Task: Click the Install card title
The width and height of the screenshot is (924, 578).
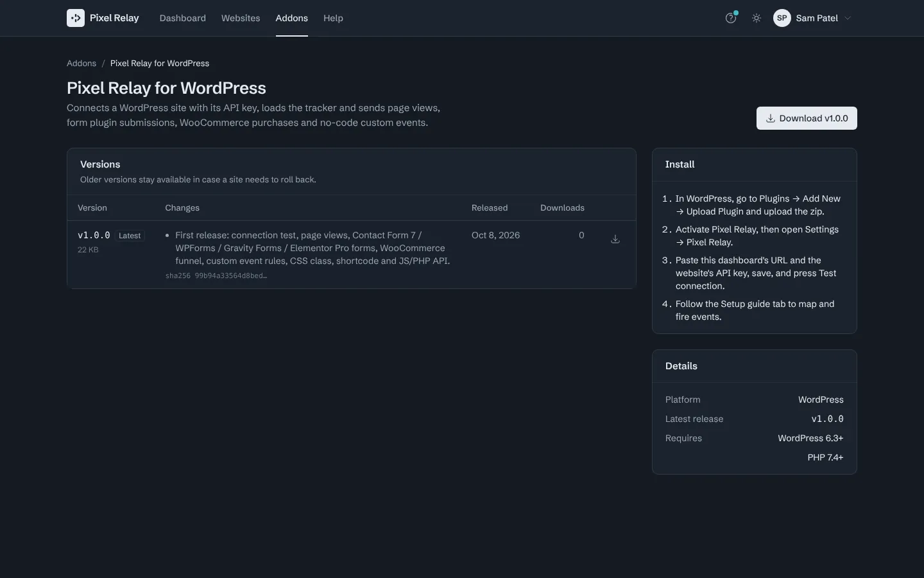Action: click(680, 164)
